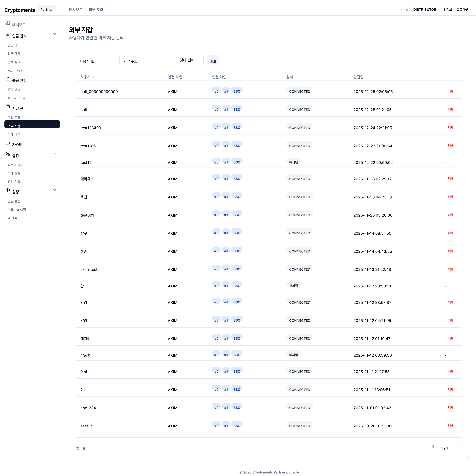Click 해제 for user null_000000000000
The image size is (476, 476).
pos(451,91)
